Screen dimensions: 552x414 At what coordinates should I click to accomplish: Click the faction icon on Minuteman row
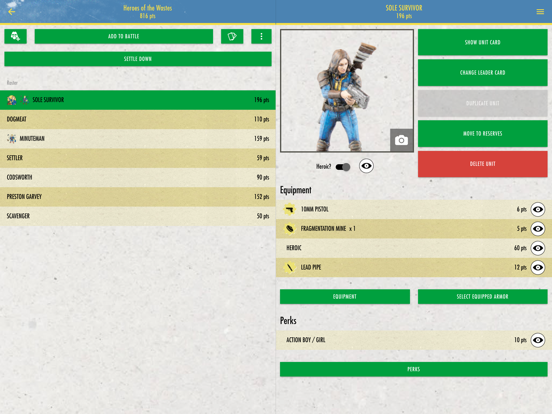pyautogui.click(x=12, y=139)
